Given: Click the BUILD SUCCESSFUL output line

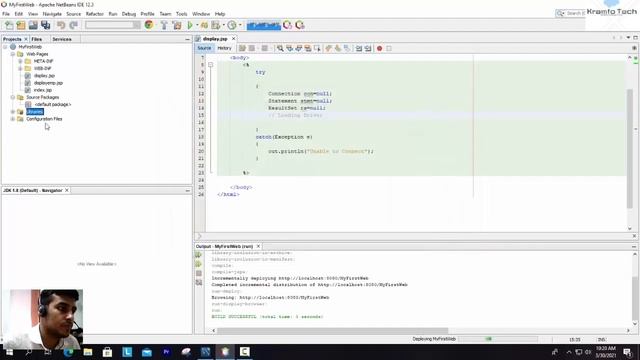Looking at the screenshot, I should 267,317.
